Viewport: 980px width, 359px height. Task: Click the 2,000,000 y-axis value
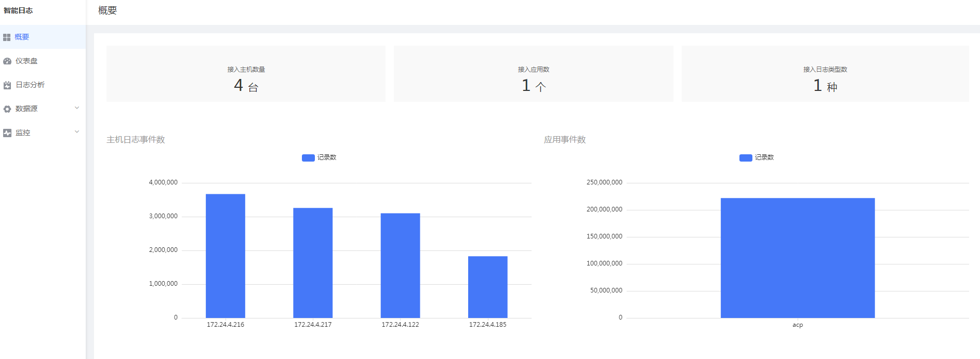point(163,250)
